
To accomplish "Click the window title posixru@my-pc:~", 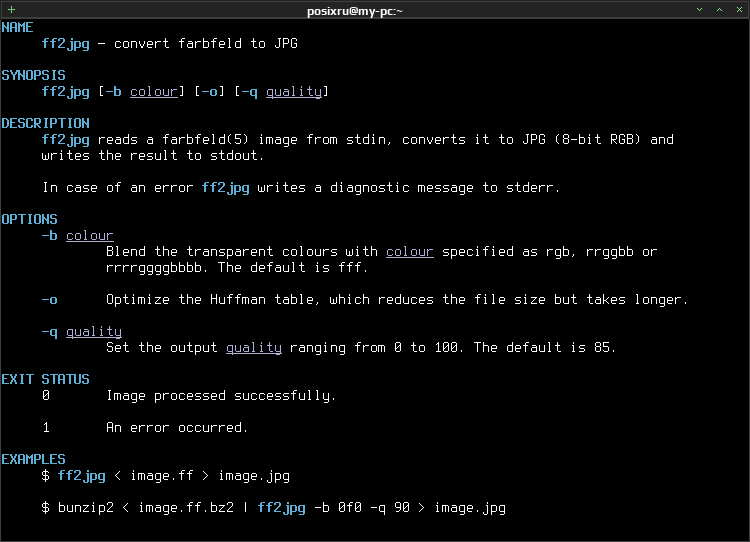I will click(x=354, y=11).
